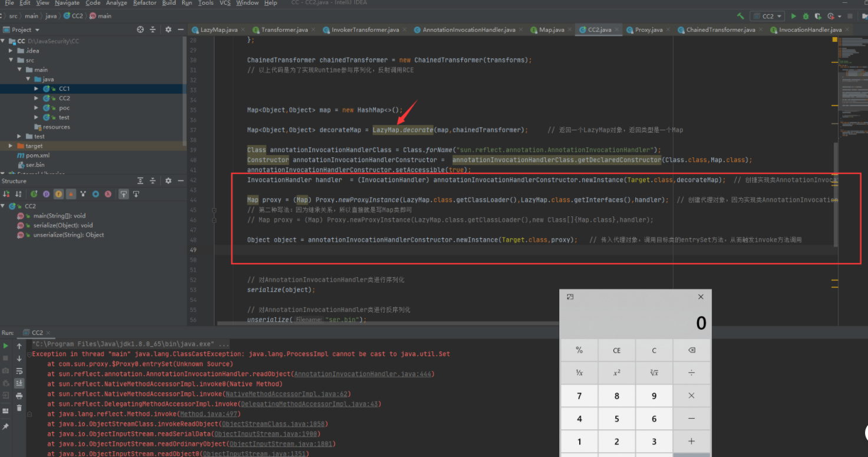The image size is (868, 457).
Task: Expand the poc class node
Action: 37,108
